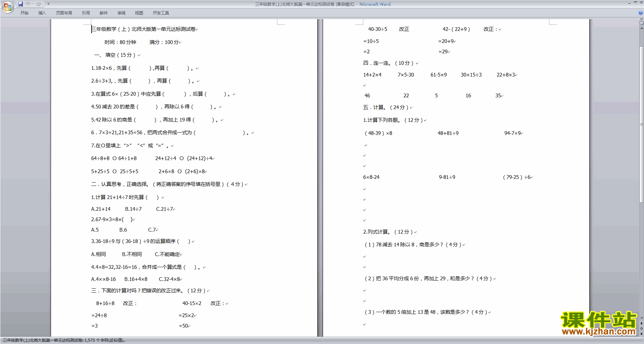This screenshot has height=344, width=644.
Task: Click the Previous Page double-arrow button
Action: point(641,324)
